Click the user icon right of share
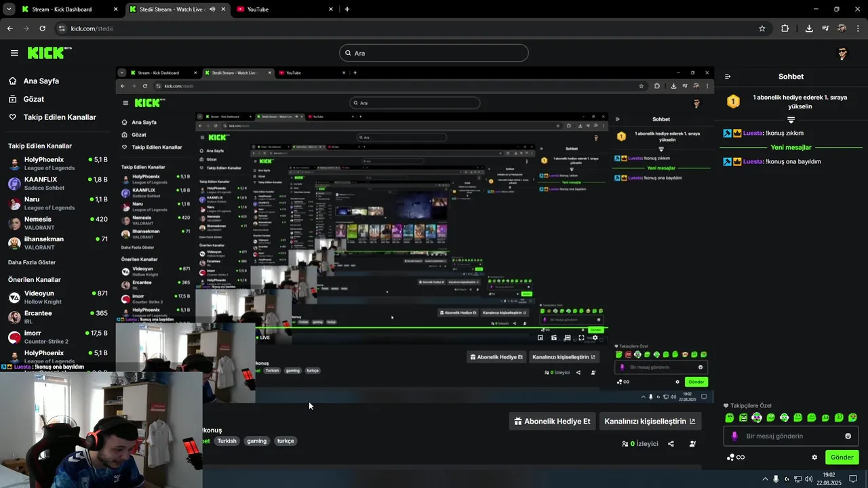868x488 pixels. point(692,444)
